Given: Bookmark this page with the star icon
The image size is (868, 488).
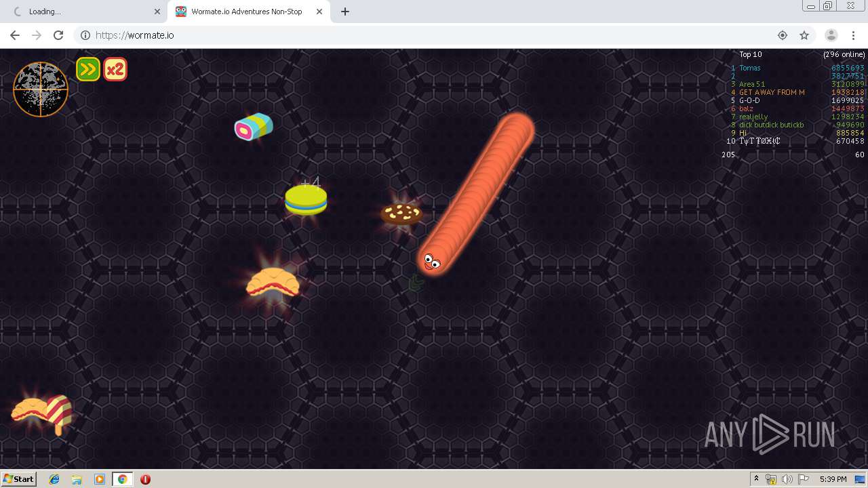Looking at the screenshot, I should (804, 35).
